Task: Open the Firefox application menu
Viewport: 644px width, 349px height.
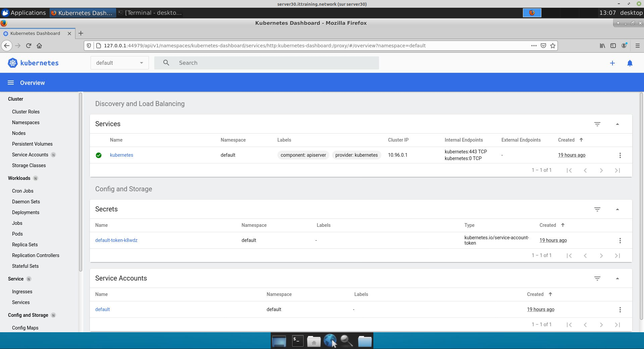Action: coord(637,46)
